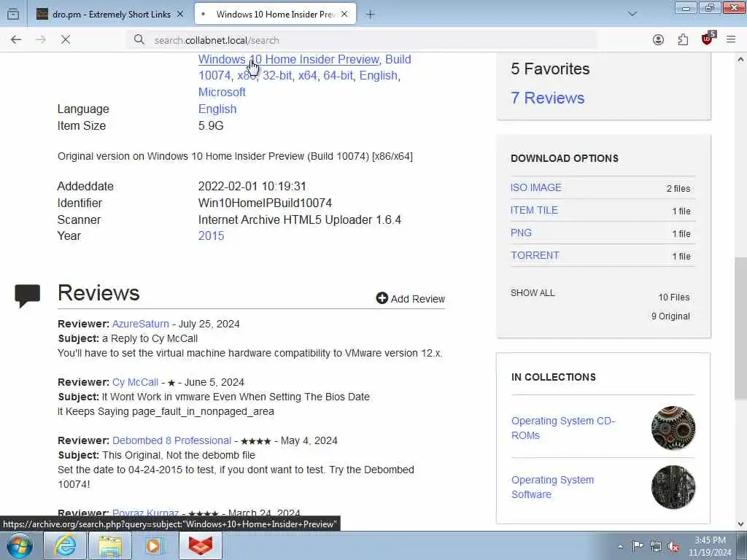The width and height of the screenshot is (747, 560).
Task: Click the 10 Files count text
Action: point(673,297)
